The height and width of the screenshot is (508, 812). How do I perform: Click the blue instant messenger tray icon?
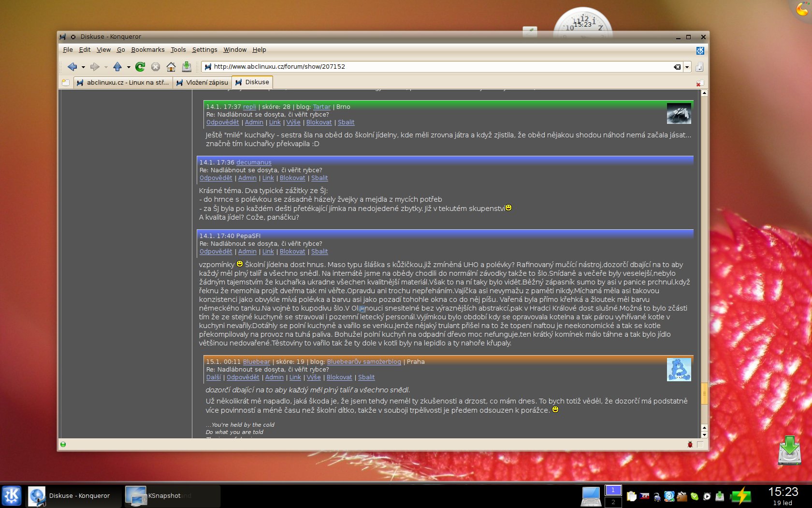click(x=669, y=496)
